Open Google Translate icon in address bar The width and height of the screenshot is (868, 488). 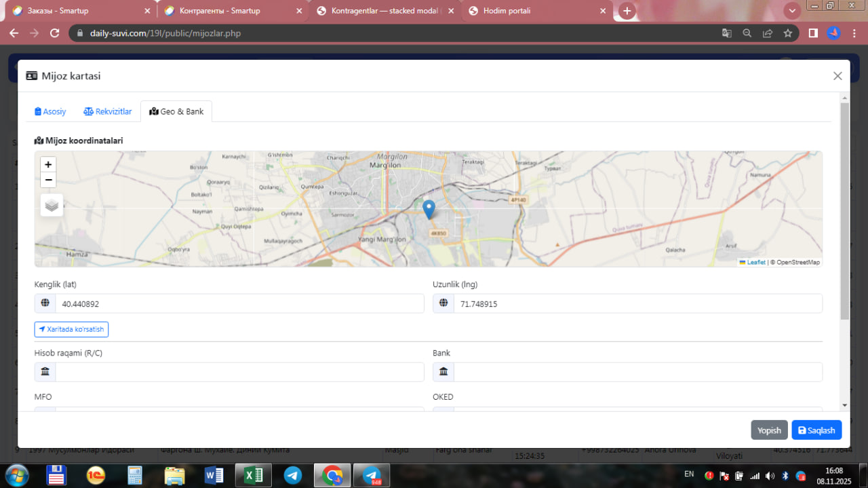726,33
